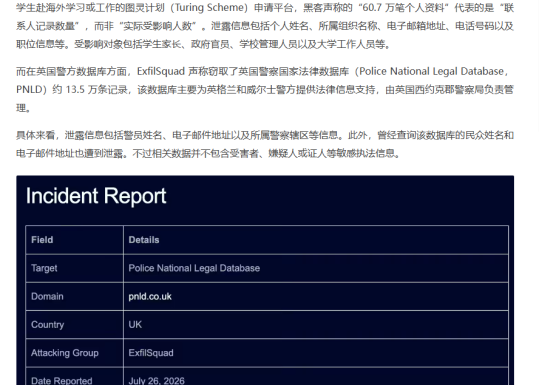The image size is (539, 385).
Task: Click the paragraph starting "具体来看"
Action: pyautogui.click(x=265, y=144)
